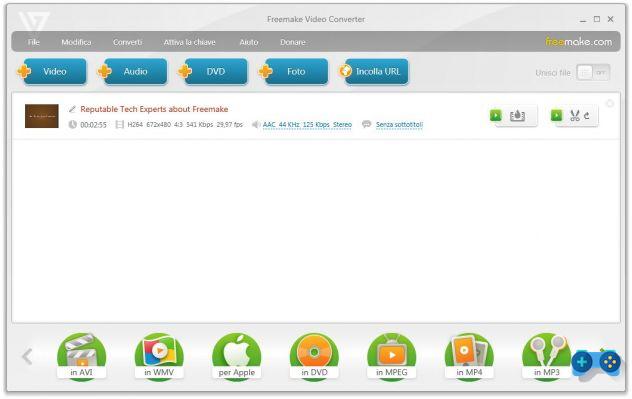Screen dimensions: 632x399
Task: Click the add Foto button
Action: pyautogui.click(x=294, y=71)
